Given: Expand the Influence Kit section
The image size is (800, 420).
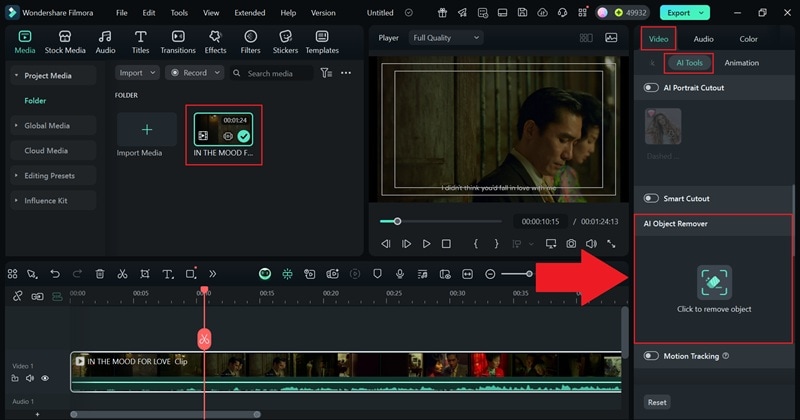Looking at the screenshot, I should coord(16,201).
